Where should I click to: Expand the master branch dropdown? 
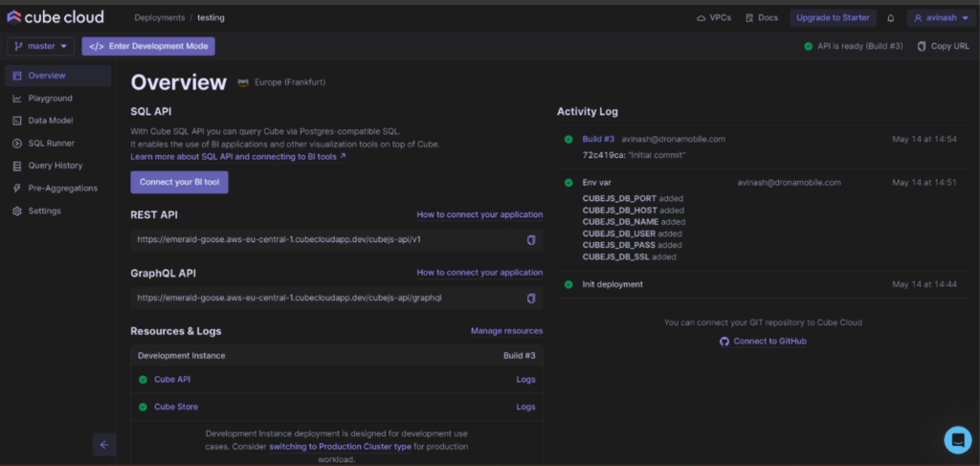[41, 46]
